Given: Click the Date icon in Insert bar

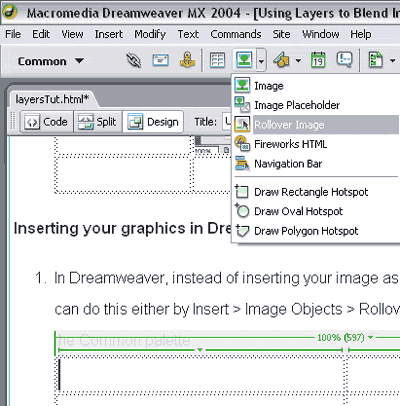Looking at the screenshot, I should tap(318, 60).
